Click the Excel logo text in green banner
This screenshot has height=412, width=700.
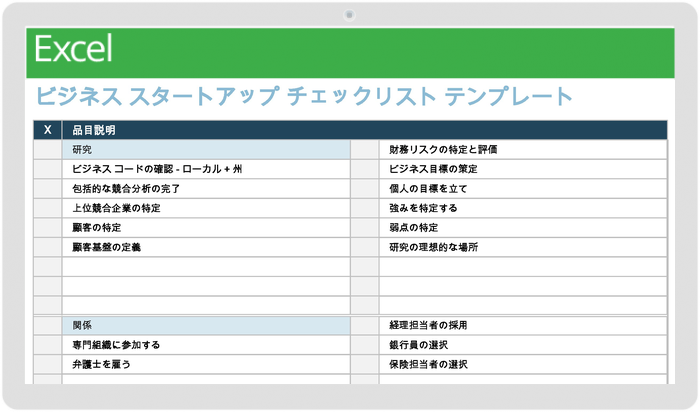[73, 50]
